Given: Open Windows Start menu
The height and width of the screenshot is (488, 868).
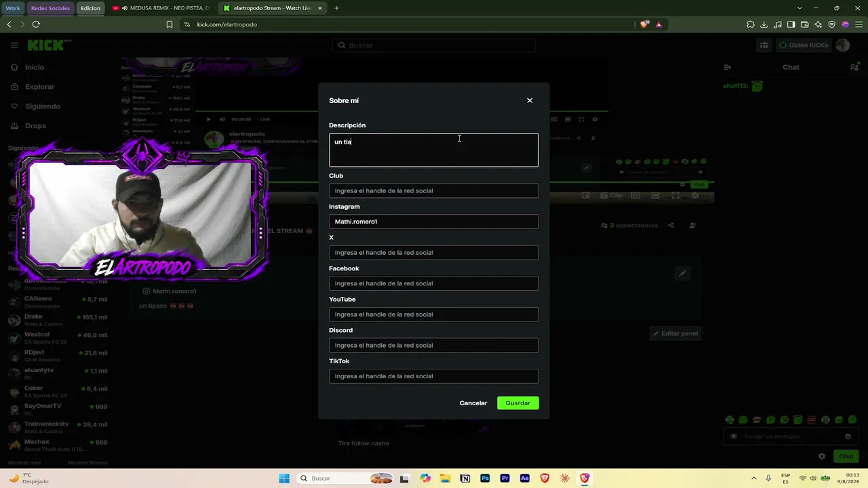Looking at the screenshot, I should point(284,479).
